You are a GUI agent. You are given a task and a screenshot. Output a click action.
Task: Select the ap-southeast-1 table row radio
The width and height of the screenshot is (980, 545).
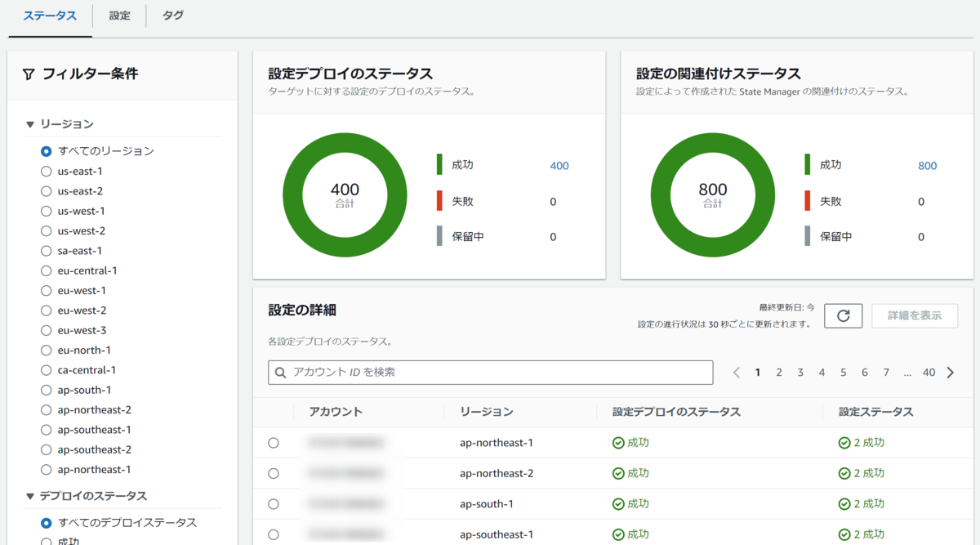(x=274, y=534)
